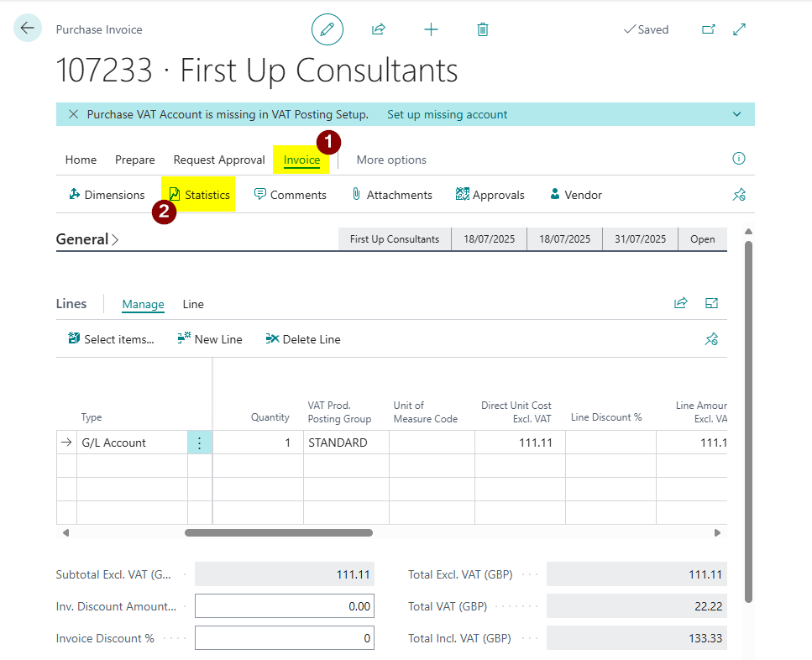Screen dimensions: 812x660
Task: Expand the notification bar chevron
Action: (737, 114)
